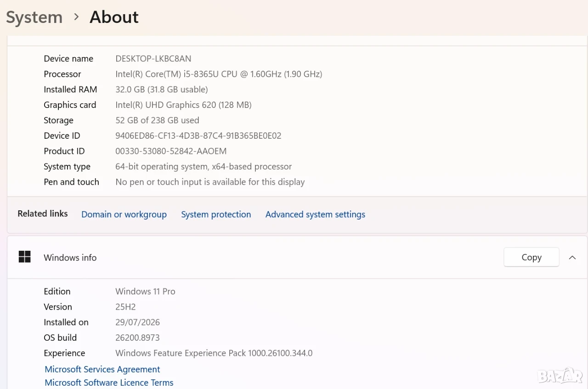The width and height of the screenshot is (588, 389).
Task: Click the Version label
Action: [x=58, y=307]
